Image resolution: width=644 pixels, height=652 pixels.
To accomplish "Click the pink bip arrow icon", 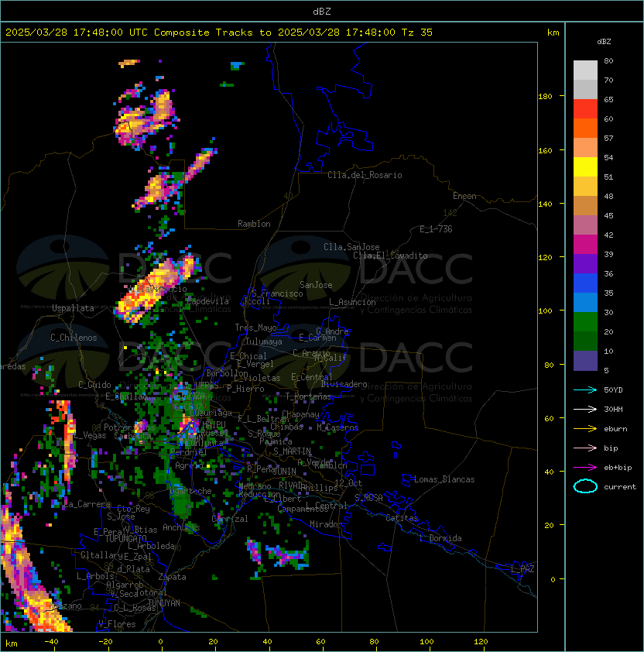I will pos(585,448).
